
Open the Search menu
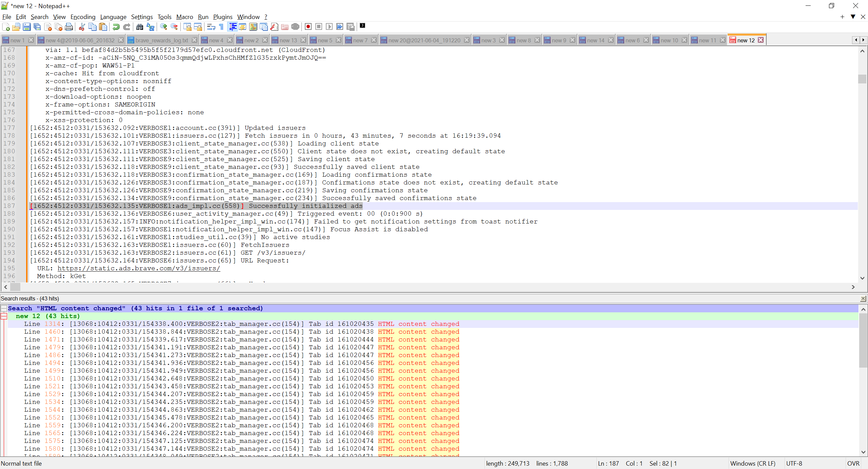39,17
